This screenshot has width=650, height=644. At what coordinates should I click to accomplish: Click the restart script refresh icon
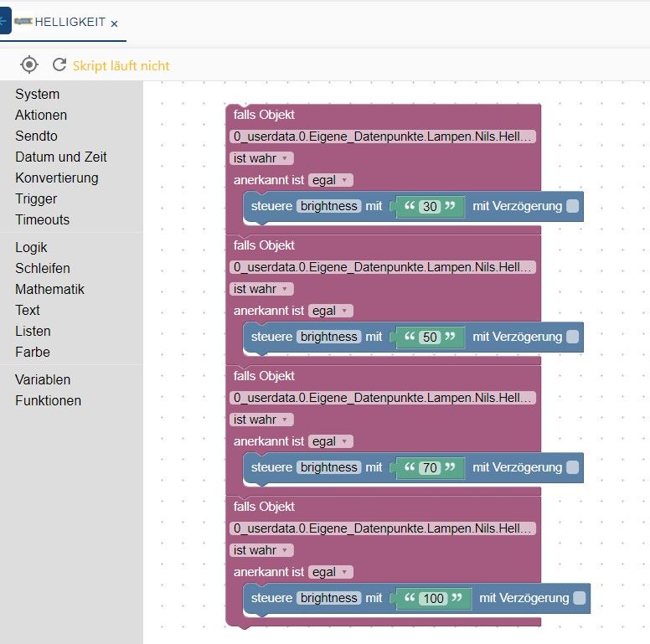59,64
